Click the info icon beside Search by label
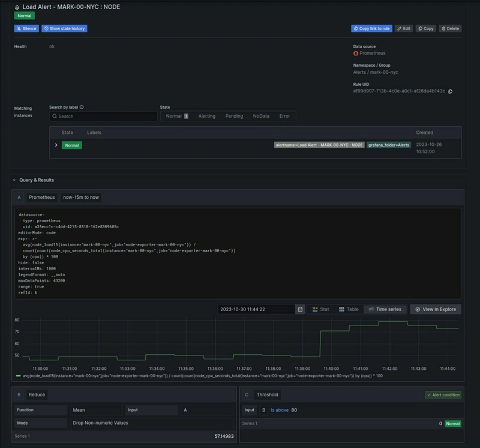480x448 pixels. (82, 107)
